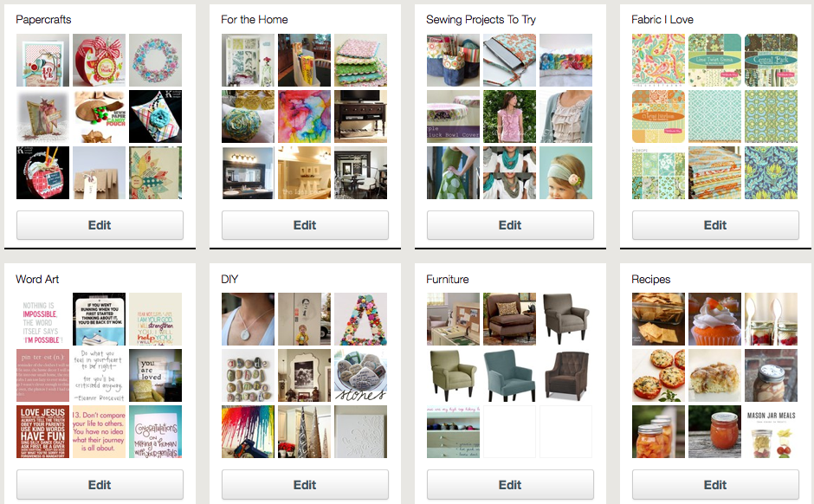Open the Fabric I Love board title
The width and height of the screenshot is (814, 504).
tap(662, 20)
